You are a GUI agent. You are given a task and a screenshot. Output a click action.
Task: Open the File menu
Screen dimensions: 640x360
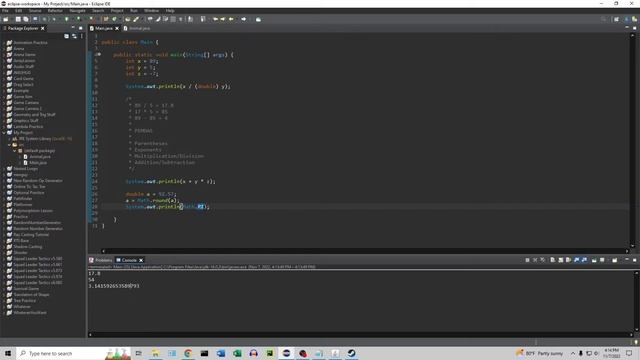[x=5, y=11]
